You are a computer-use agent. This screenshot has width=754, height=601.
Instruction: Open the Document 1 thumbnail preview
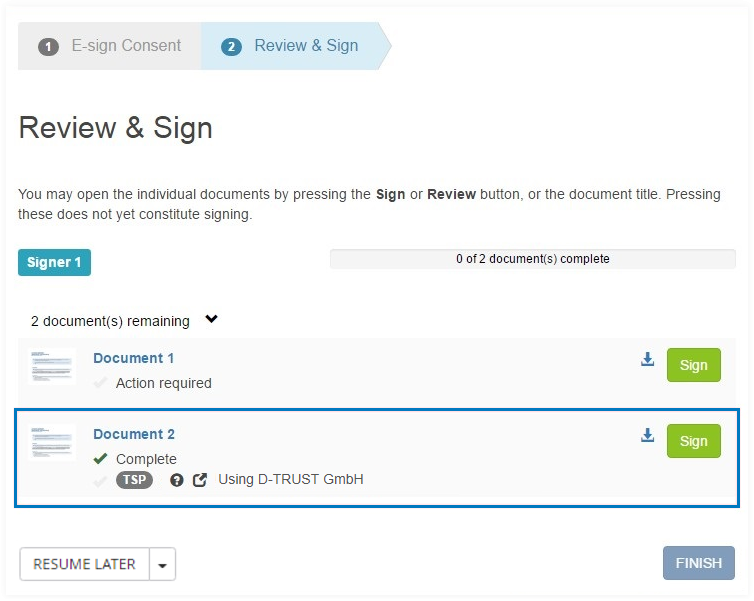(x=52, y=366)
